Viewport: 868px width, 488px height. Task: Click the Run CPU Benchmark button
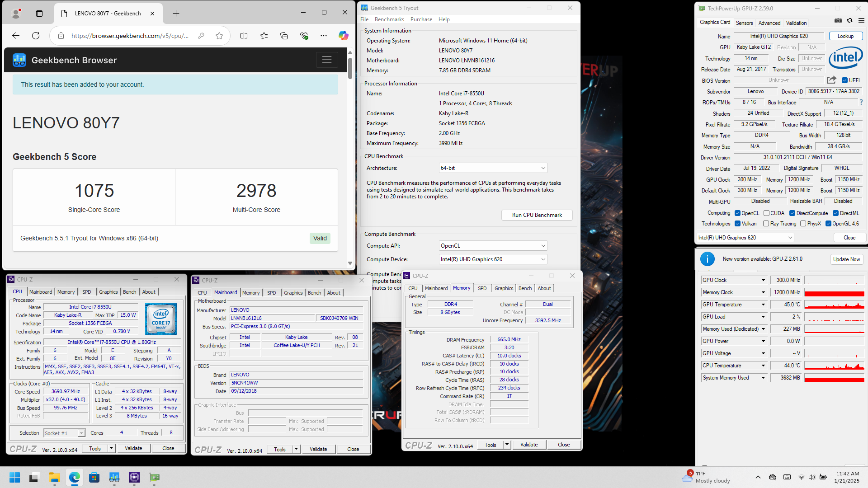pyautogui.click(x=537, y=215)
